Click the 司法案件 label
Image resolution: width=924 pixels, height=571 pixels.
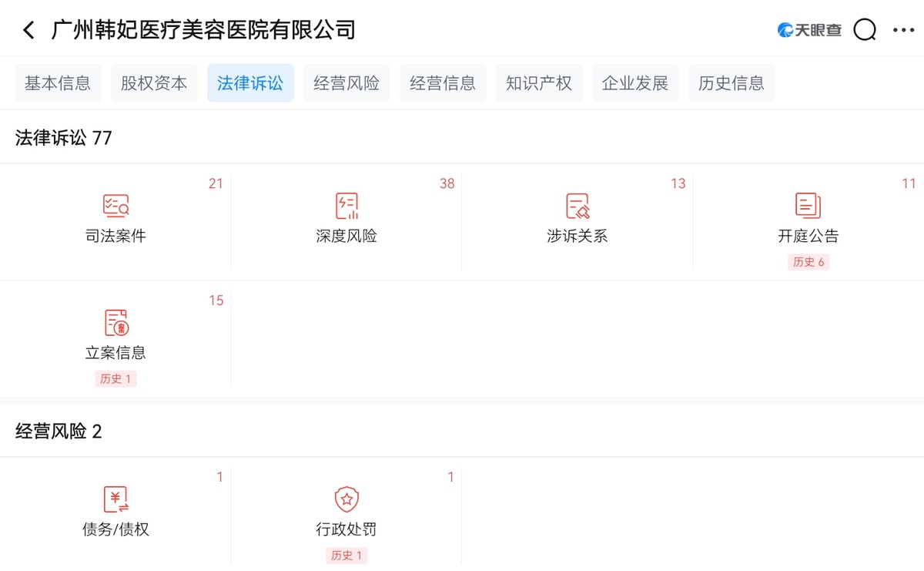[x=115, y=237]
